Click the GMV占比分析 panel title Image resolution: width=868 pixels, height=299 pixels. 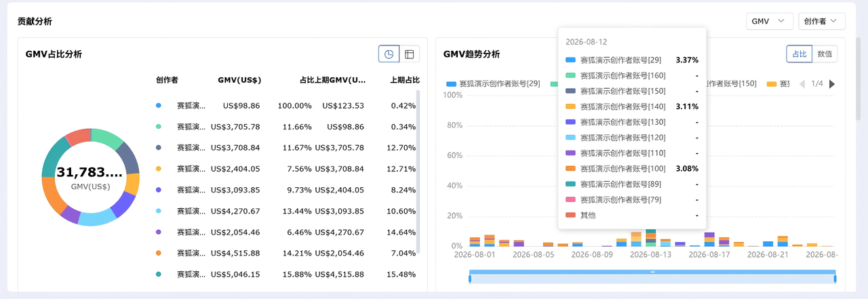point(54,54)
